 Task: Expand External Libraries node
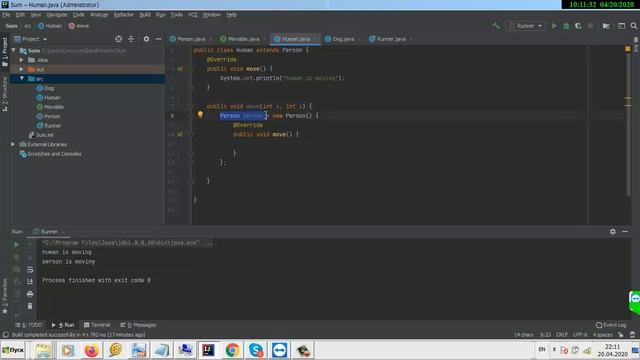13,144
